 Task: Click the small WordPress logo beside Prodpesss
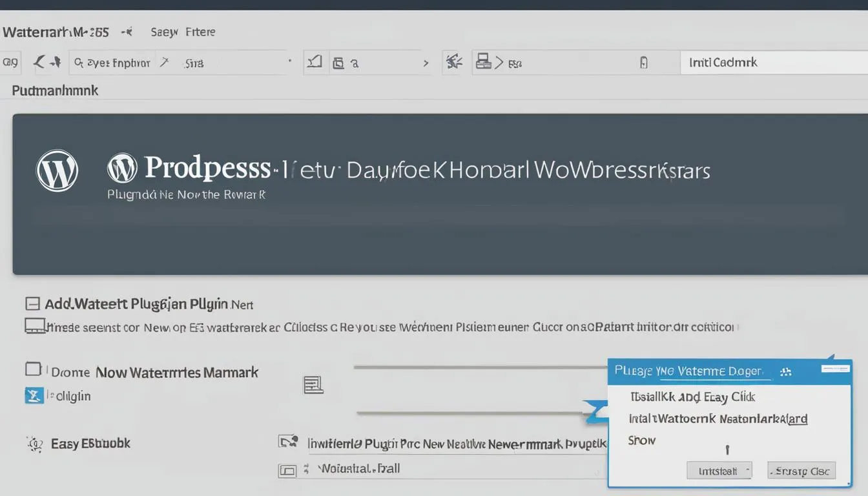[x=122, y=168]
